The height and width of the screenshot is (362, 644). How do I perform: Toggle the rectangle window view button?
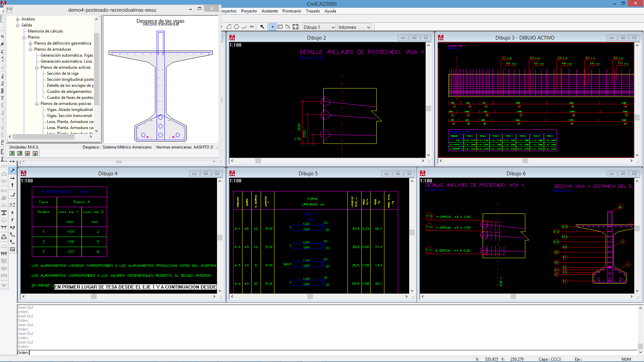(280, 27)
